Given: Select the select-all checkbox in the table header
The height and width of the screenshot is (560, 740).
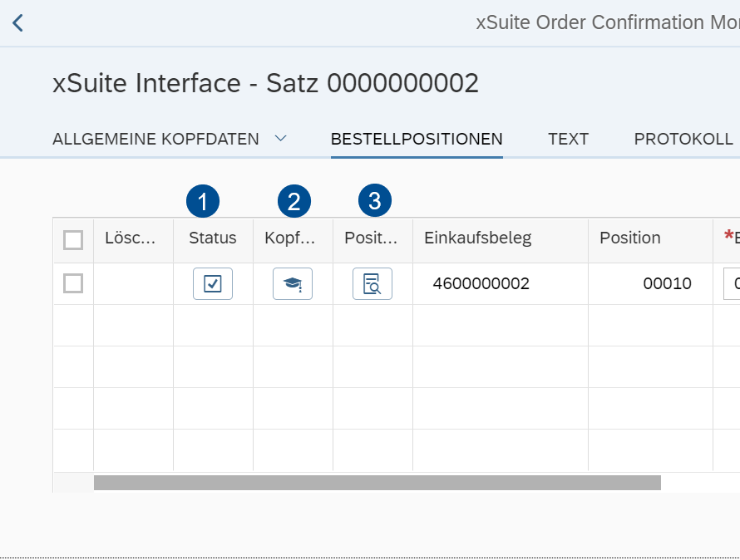Looking at the screenshot, I should coord(72,239).
